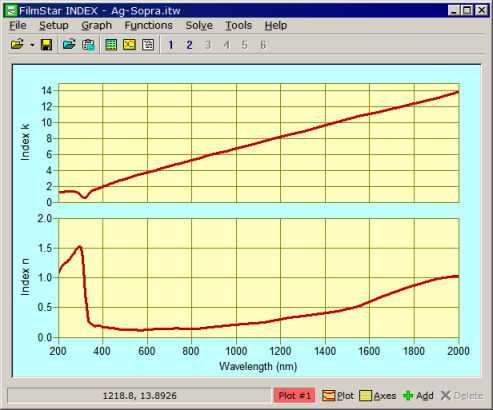Image resolution: width=493 pixels, height=410 pixels.
Task: Show the graph curves icon
Action: click(129, 45)
